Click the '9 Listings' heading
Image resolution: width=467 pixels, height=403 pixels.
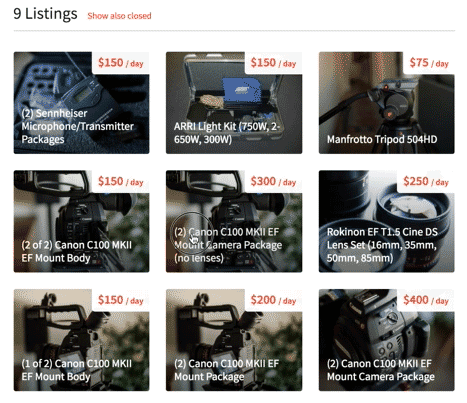pos(45,14)
